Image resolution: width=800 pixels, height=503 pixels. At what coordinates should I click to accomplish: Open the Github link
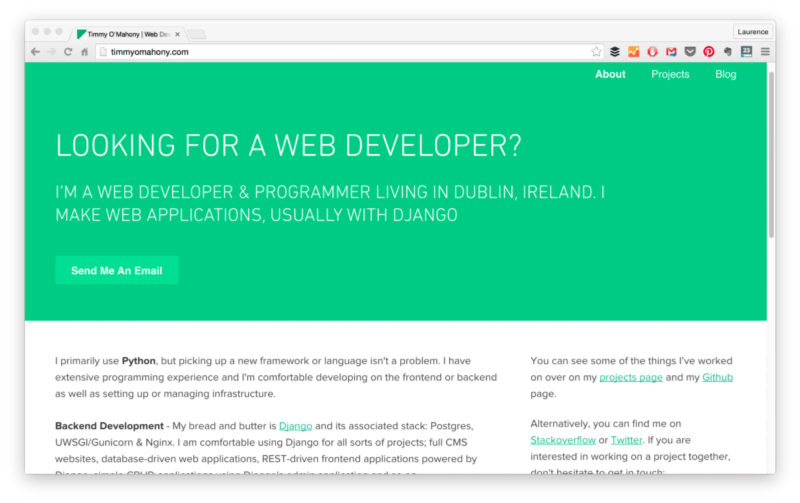tap(717, 378)
